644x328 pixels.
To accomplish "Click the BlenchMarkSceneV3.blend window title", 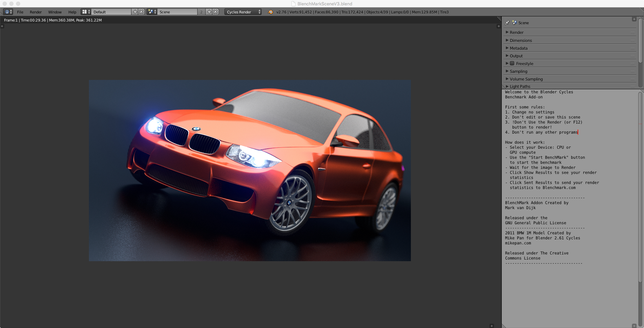I will 325,4.
